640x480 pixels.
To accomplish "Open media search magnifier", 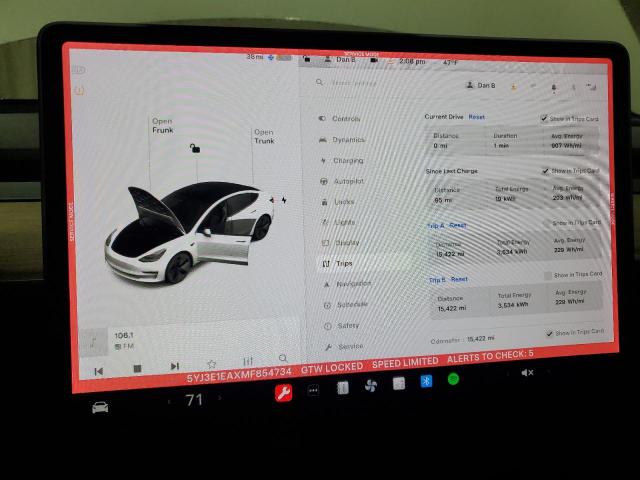I will tap(283, 358).
